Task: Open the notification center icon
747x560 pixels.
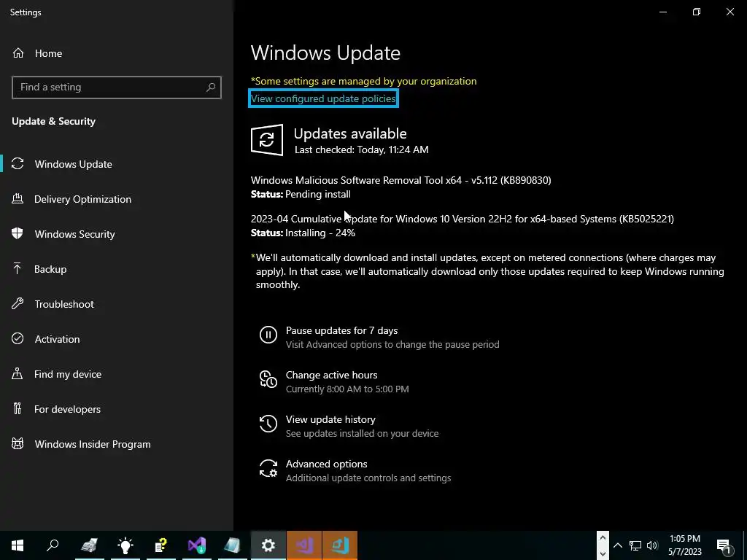Action: [724, 545]
